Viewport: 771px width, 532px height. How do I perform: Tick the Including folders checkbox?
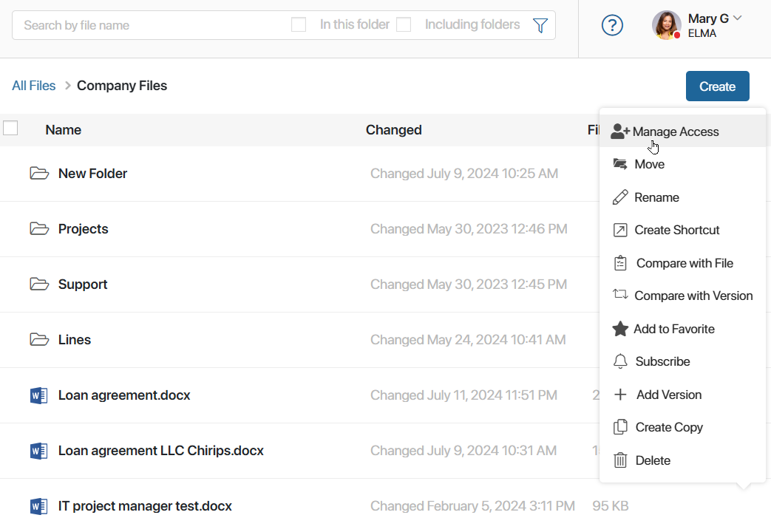coord(404,24)
